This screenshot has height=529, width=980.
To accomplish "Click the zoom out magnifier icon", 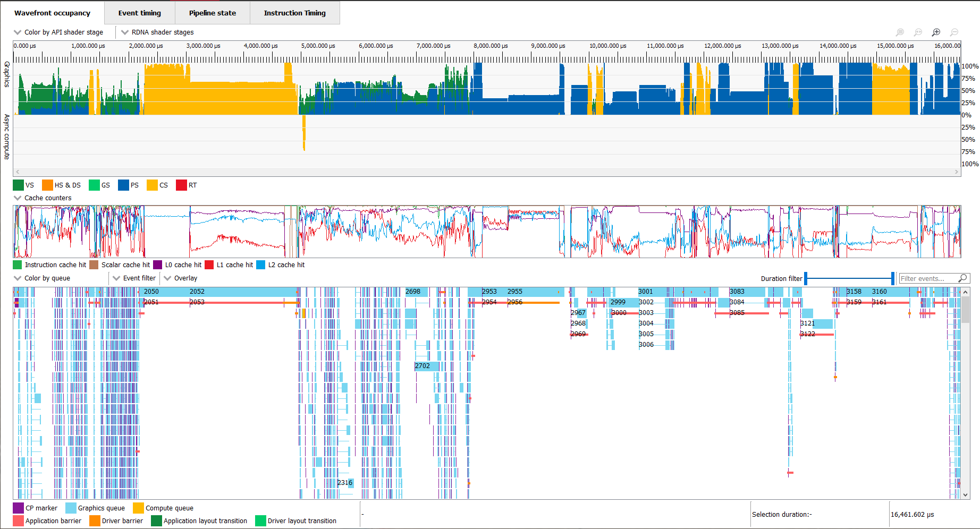I will [954, 32].
